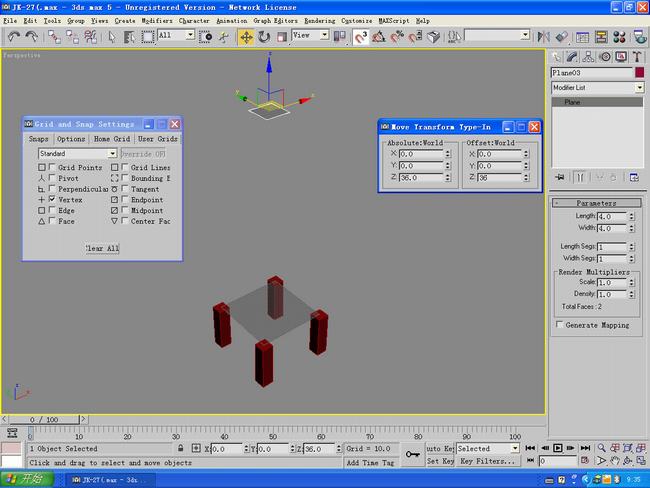Image resolution: width=650 pixels, height=488 pixels.
Task: Click the Auto Key button
Action: 440,448
